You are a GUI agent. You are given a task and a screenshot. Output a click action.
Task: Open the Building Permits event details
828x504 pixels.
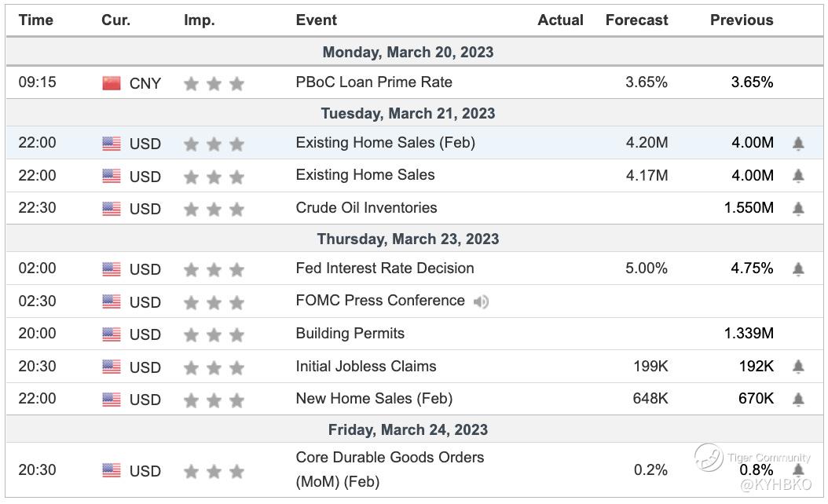point(350,334)
